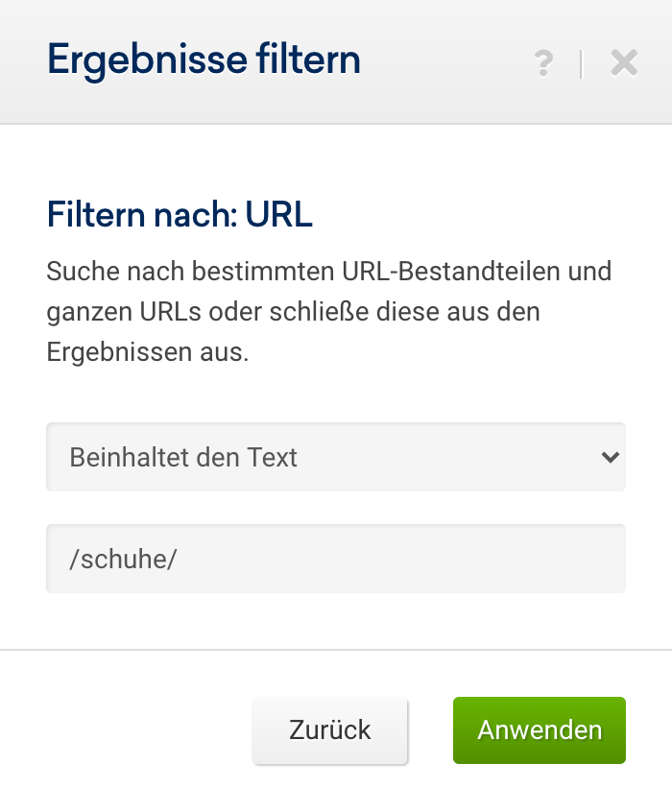Open the 'Beinhaltet den Text' dropdown
Screen dimensions: 672x812
pyautogui.click(x=336, y=458)
